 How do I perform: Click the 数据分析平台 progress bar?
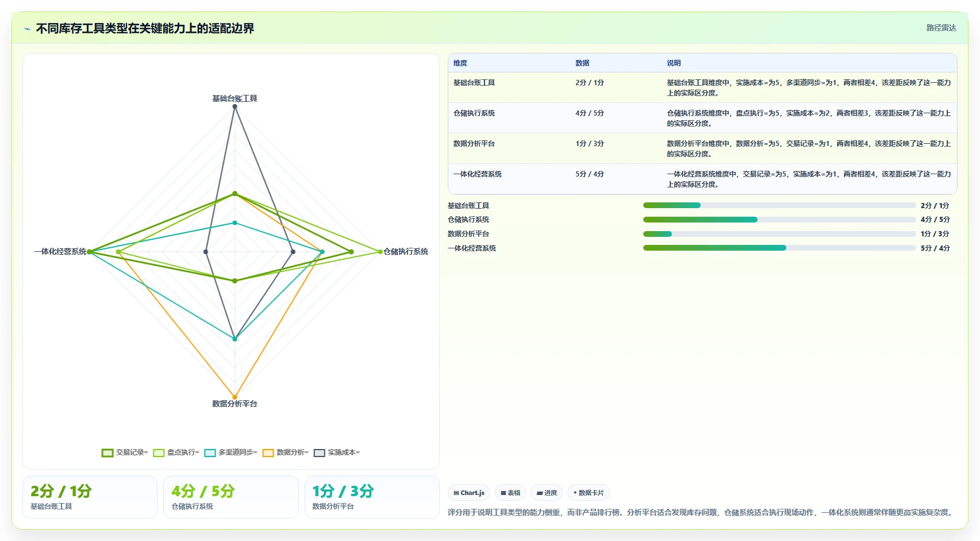click(779, 234)
